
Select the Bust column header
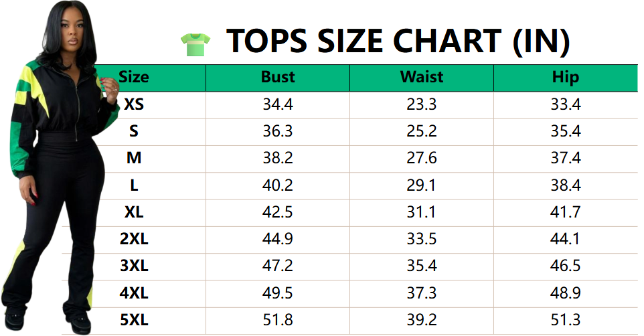tap(278, 77)
